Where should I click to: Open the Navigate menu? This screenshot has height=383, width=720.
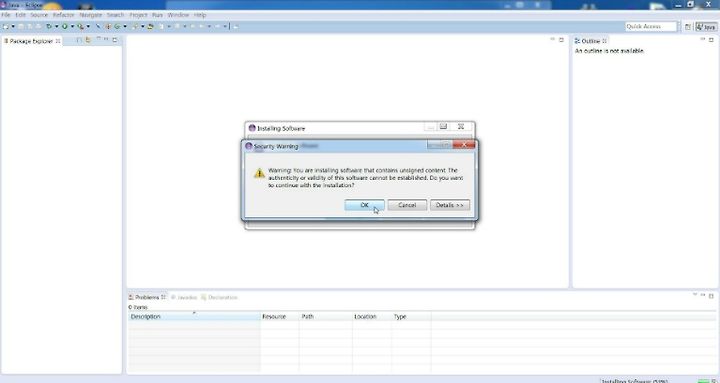[90, 15]
